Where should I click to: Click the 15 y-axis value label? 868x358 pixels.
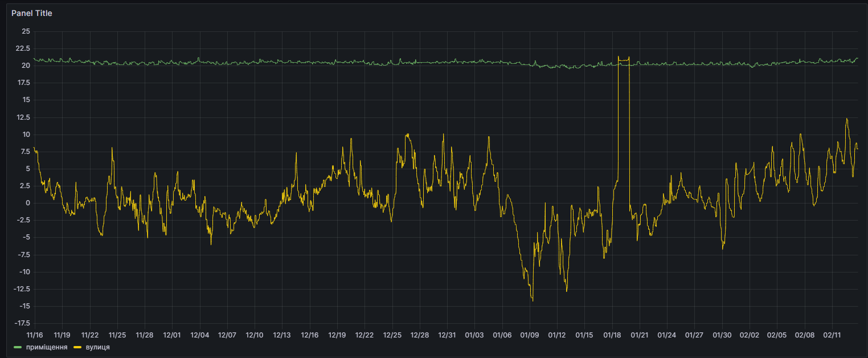pyautogui.click(x=26, y=100)
